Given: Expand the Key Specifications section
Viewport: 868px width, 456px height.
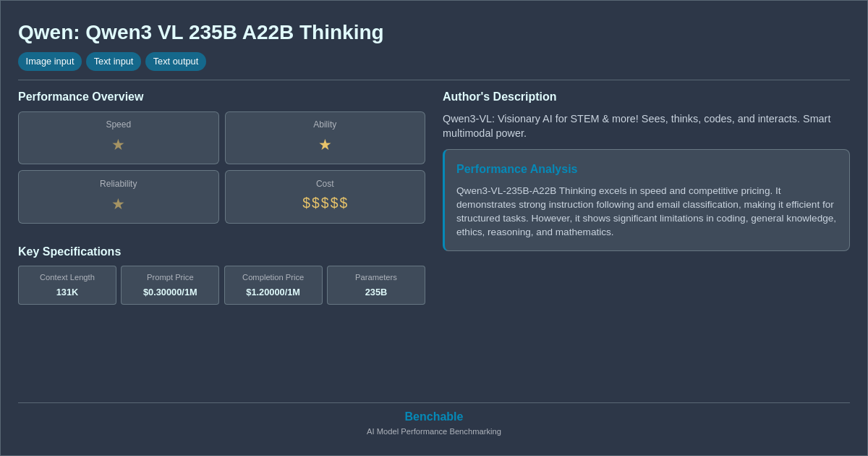Looking at the screenshot, I should (x=69, y=251).
